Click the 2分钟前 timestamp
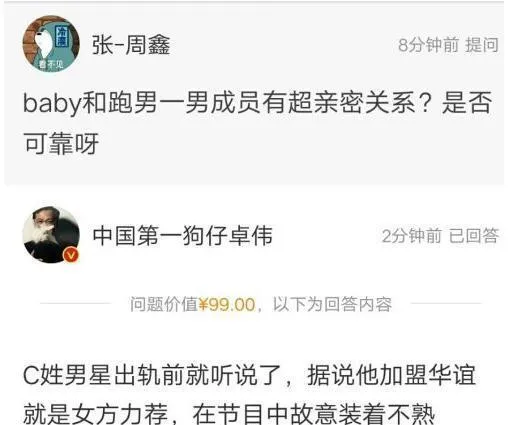 pos(412,236)
